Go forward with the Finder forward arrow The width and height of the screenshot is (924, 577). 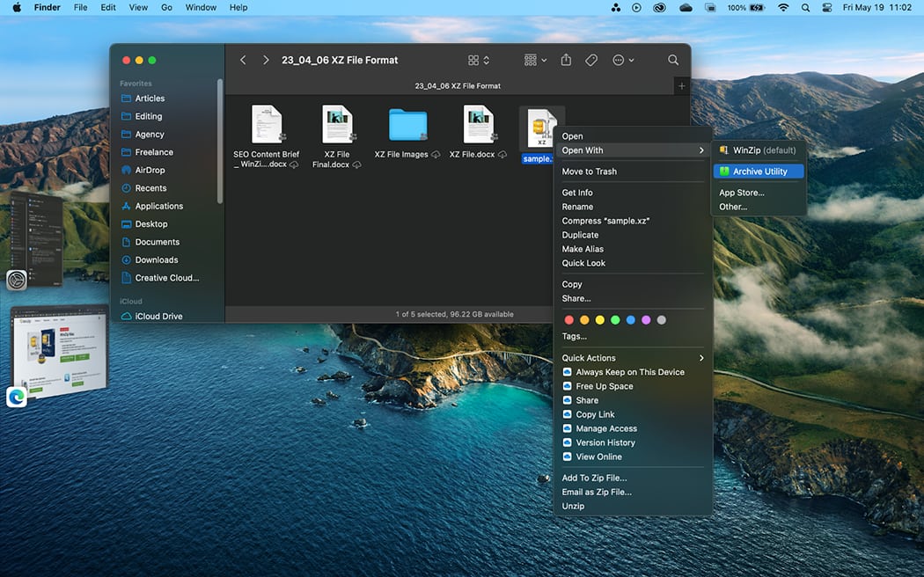pos(266,60)
